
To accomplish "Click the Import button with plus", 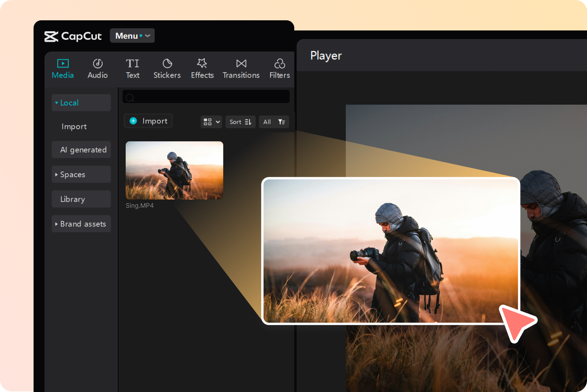I will click(x=148, y=121).
